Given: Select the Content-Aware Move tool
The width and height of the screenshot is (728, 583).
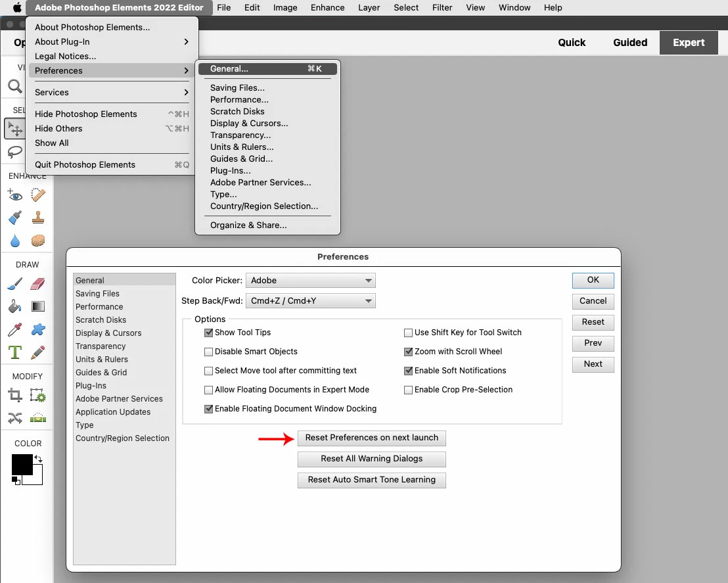Looking at the screenshot, I should (x=15, y=419).
